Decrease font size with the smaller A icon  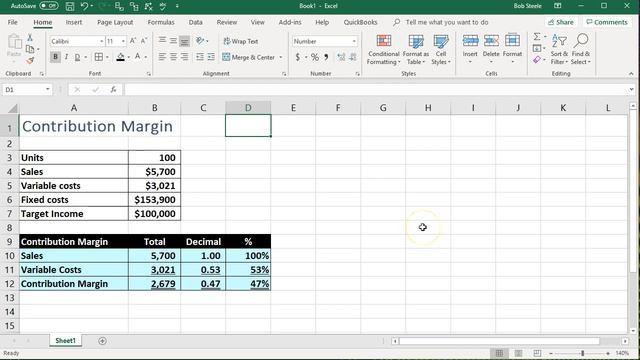pyautogui.click(x=144, y=41)
